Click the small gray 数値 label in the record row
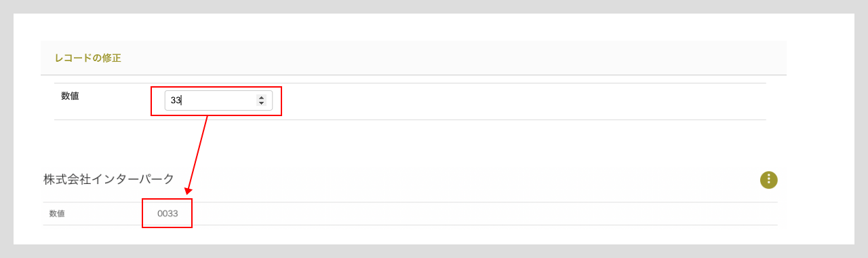The height and width of the screenshot is (258, 868). [x=57, y=213]
